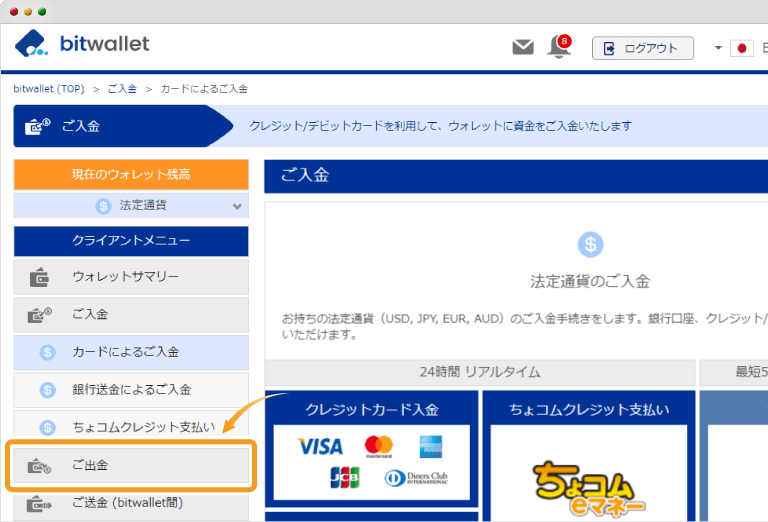This screenshot has height=522, width=768.
Task: Click the Diners Club logo
Action: [416, 478]
